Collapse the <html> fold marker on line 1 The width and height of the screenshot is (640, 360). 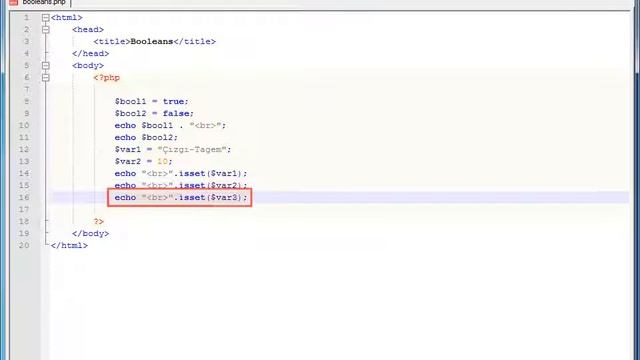[x=46, y=18]
